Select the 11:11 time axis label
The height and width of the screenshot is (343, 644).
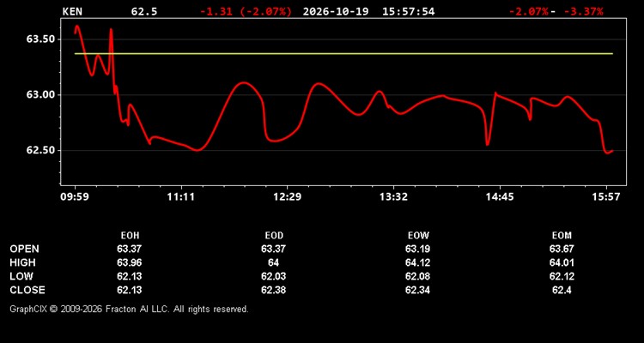[x=180, y=197]
